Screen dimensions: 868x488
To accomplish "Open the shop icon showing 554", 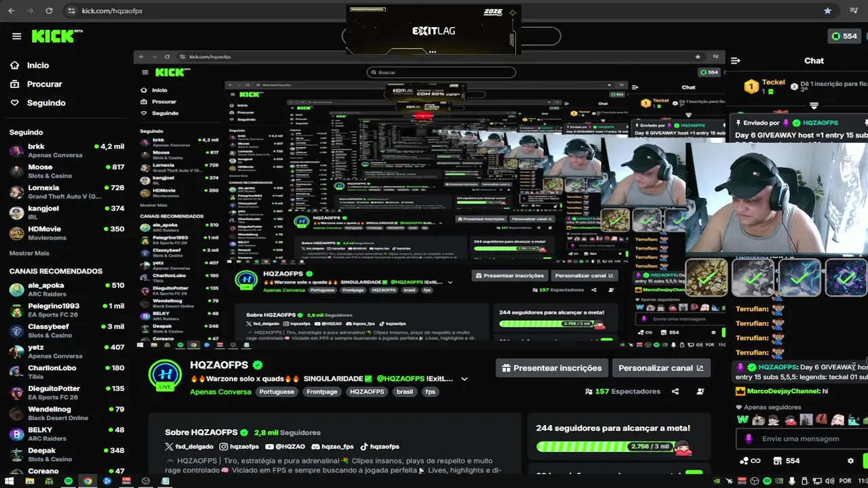I will pyautogui.click(x=787, y=461).
